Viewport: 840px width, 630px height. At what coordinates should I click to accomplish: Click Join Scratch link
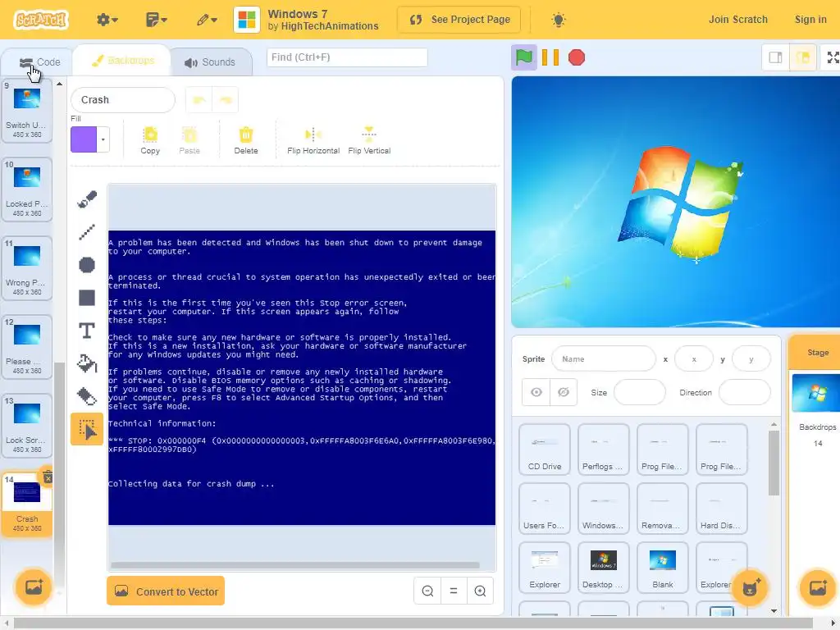(737, 20)
